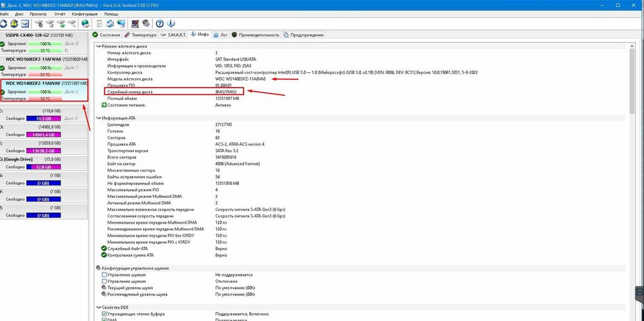644x321 pixels.
Task: Collapse Конфигурация управления шумом section
Action: [98, 268]
